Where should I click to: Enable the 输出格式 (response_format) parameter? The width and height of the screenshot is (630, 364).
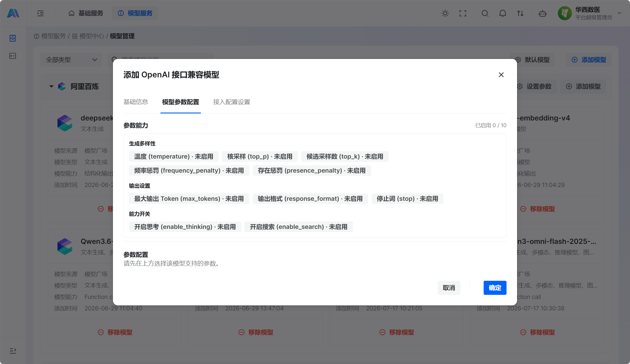(x=310, y=199)
